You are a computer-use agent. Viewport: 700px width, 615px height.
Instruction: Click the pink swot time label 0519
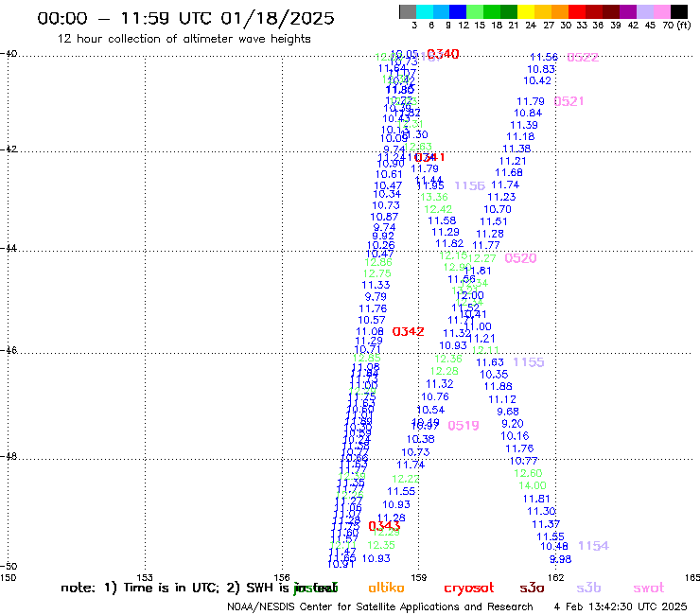coord(464,426)
